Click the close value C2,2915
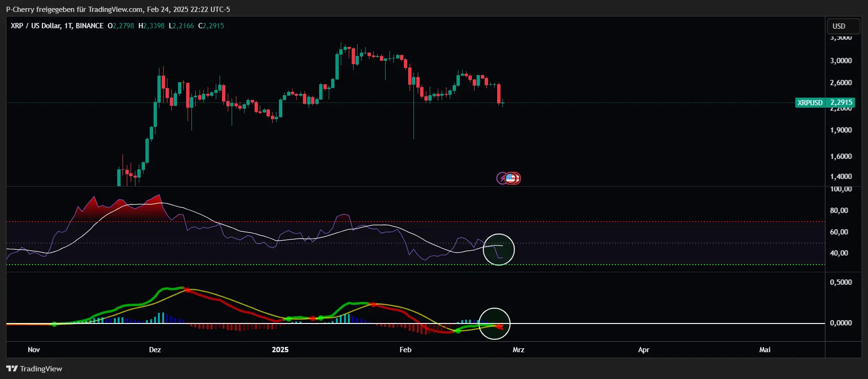 point(211,26)
